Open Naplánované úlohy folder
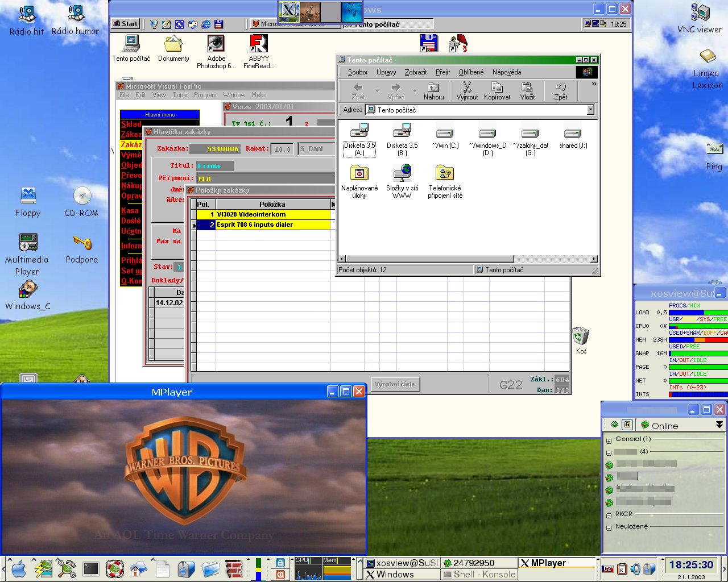The image size is (728, 582). 359,182
